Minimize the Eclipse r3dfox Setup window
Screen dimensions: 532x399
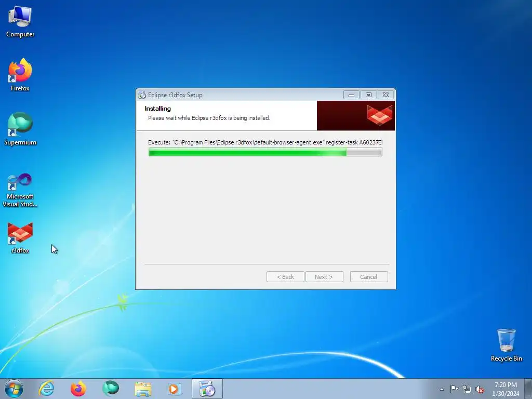351,95
